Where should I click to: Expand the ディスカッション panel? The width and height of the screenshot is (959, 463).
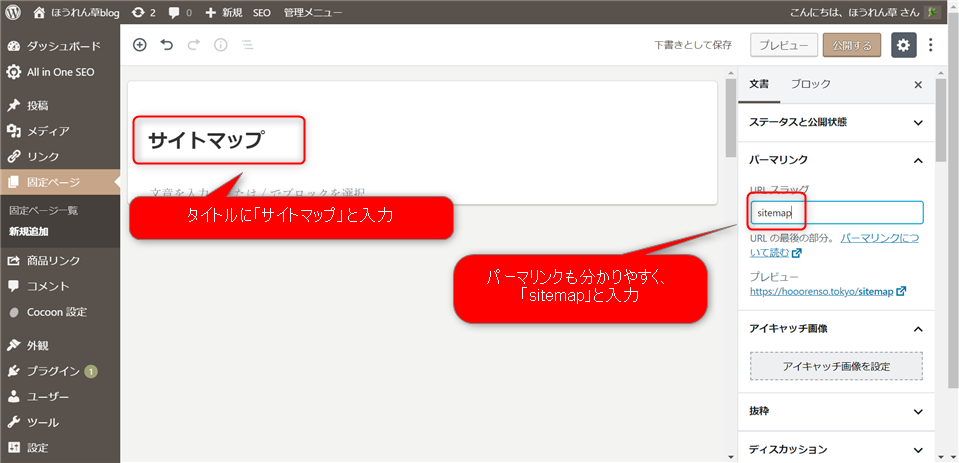[x=837, y=450]
